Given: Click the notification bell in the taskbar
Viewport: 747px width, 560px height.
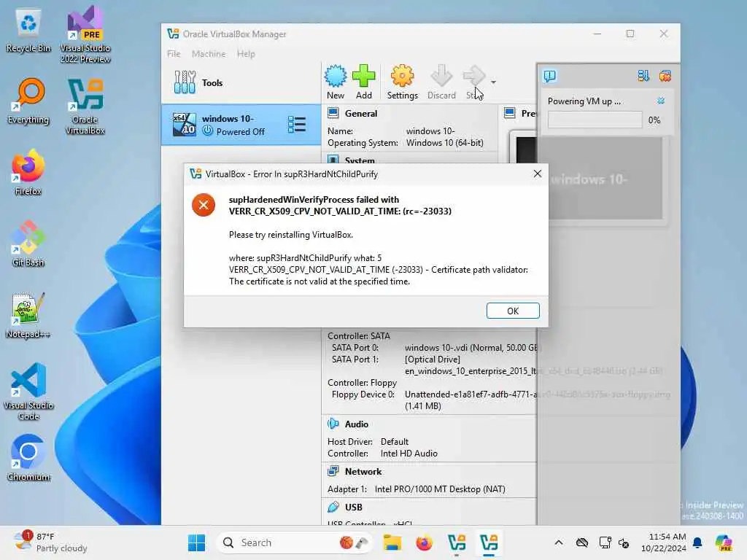Looking at the screenshot, I should click(x=697, y=542).
